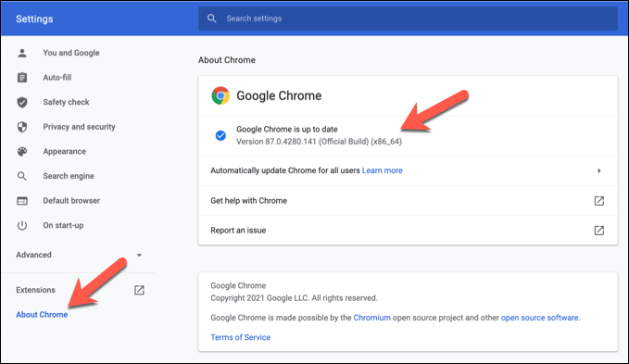Click the palette icon beside Appearance

click(x=22, y=152)
